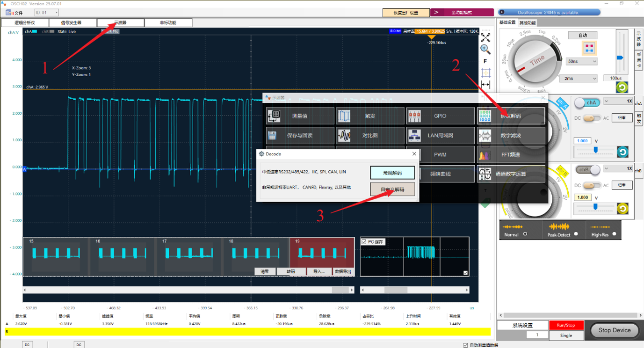Screen dimensions: 644x349
Task: Click the zoom magnifier icon beside waveform
Action: click(485, 48)
